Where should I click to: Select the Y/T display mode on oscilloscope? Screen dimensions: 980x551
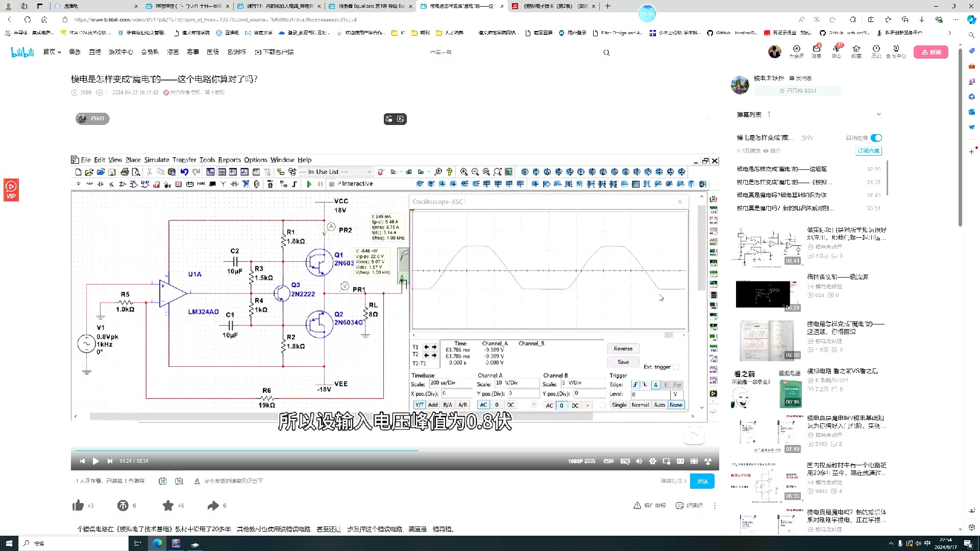pyautogui.click(x=420, y=405)
